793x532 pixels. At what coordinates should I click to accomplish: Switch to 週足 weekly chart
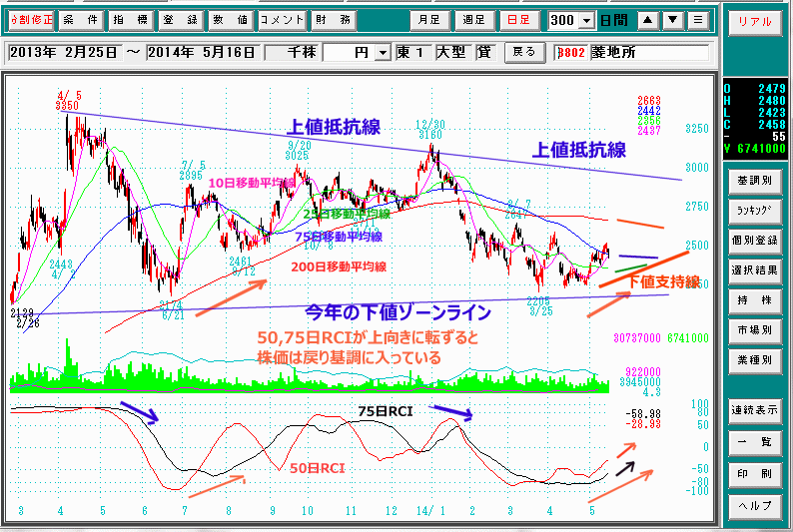[x=474, y=20]
